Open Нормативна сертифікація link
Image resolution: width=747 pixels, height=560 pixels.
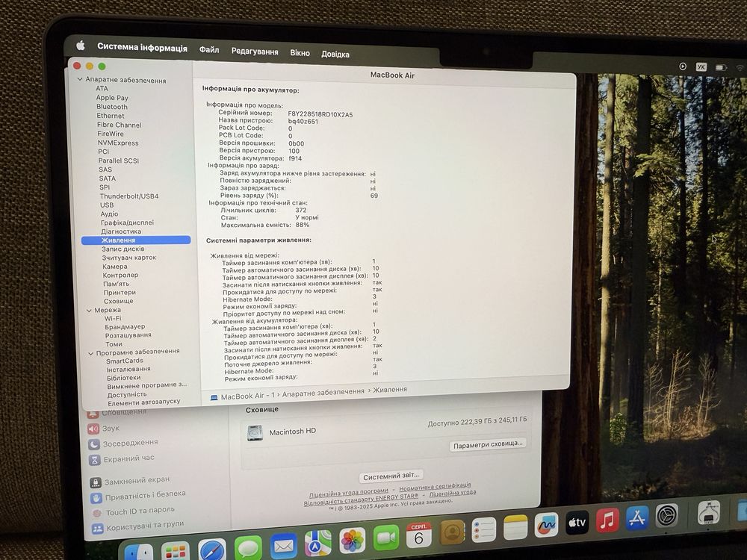[x=435, y=487]
